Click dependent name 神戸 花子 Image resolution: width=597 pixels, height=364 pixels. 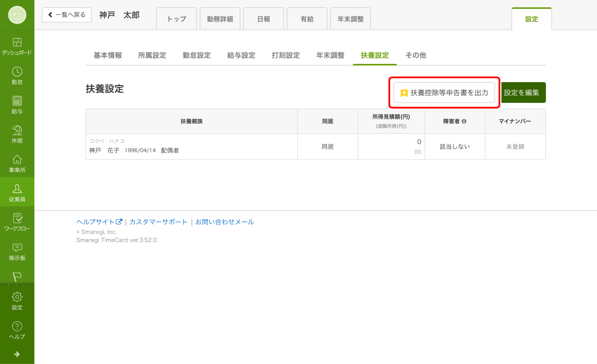pyautogui.click(x=104, y=150)
